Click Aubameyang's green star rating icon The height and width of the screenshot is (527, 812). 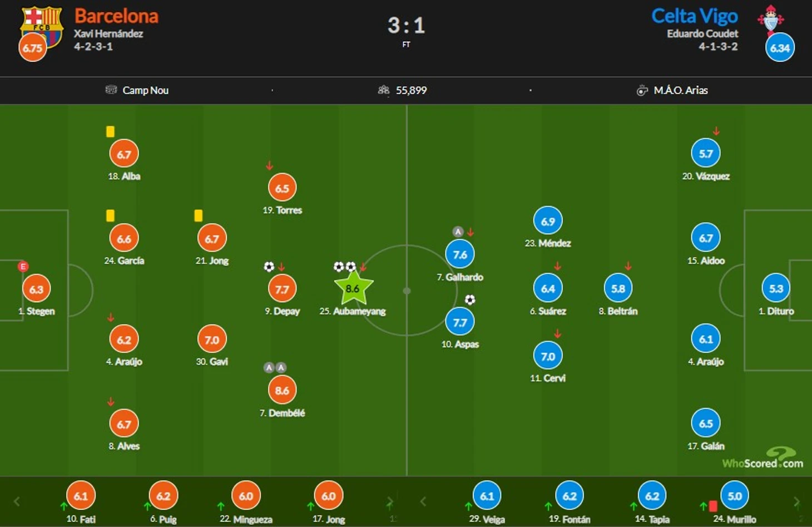pos(353,288)
